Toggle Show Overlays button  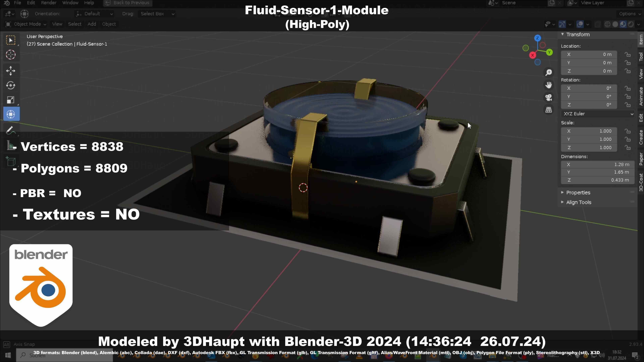580,24
